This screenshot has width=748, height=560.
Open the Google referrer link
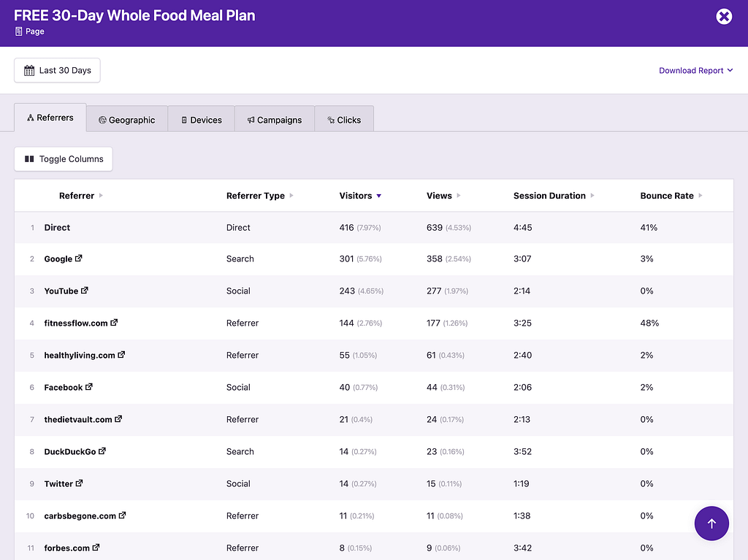tap(58, 258)
